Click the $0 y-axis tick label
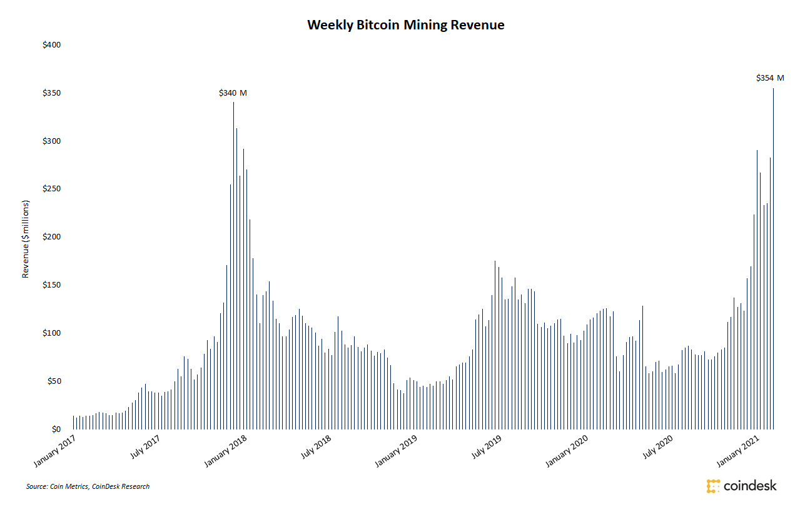The image size is (810, 532). (x=56, y=429)
